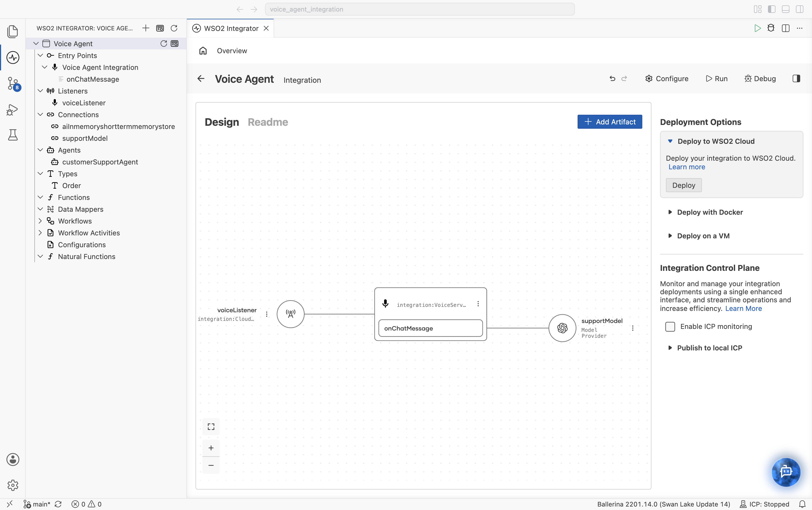Enable ICP monitoring checkbox
Viewport: 812px width, 510px height.
(670, 326)
